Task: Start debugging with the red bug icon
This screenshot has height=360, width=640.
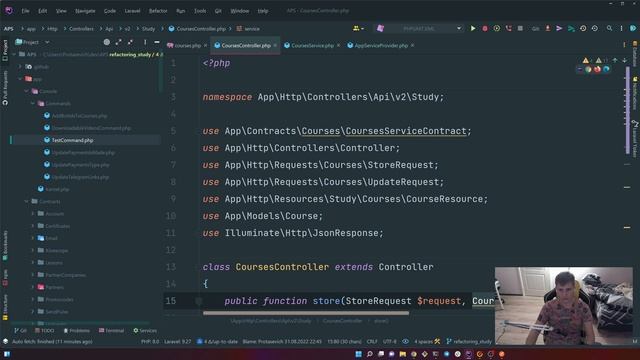Action: (484, 29)
